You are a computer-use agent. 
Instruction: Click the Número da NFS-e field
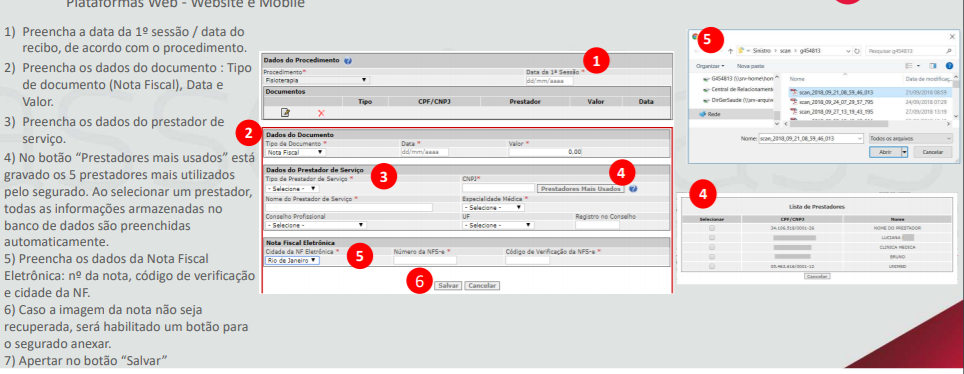pos(425,260)
